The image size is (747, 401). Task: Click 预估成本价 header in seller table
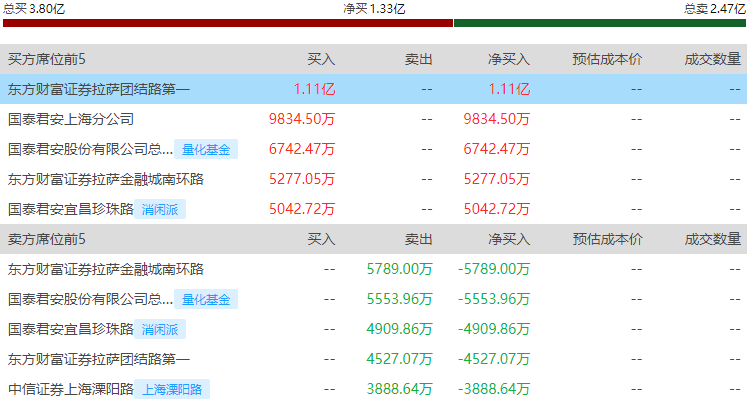(607, 239)
